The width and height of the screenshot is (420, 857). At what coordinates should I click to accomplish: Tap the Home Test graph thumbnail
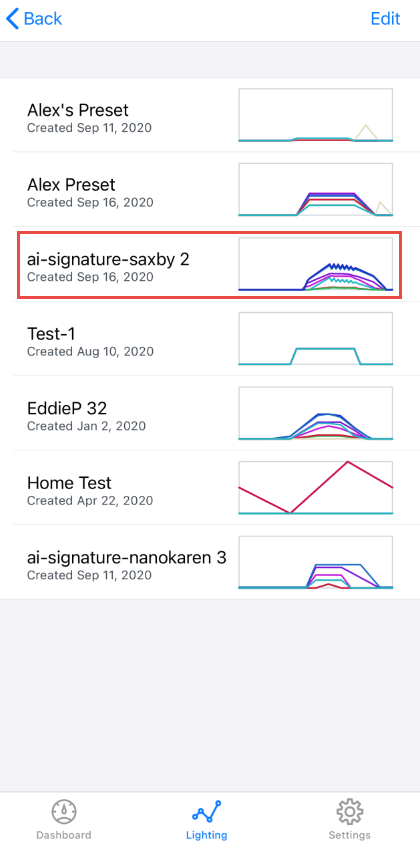click(x=316, y=488)
